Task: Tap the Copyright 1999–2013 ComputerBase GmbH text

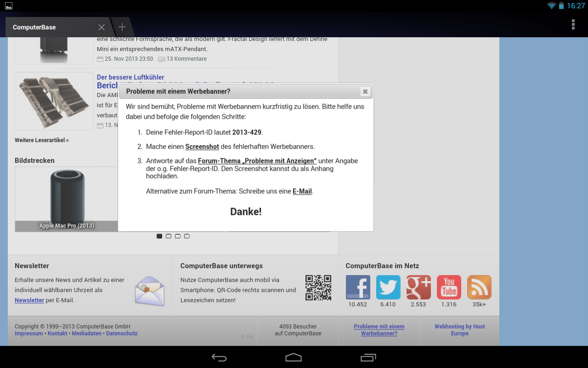Action: [x=73, y=327]
